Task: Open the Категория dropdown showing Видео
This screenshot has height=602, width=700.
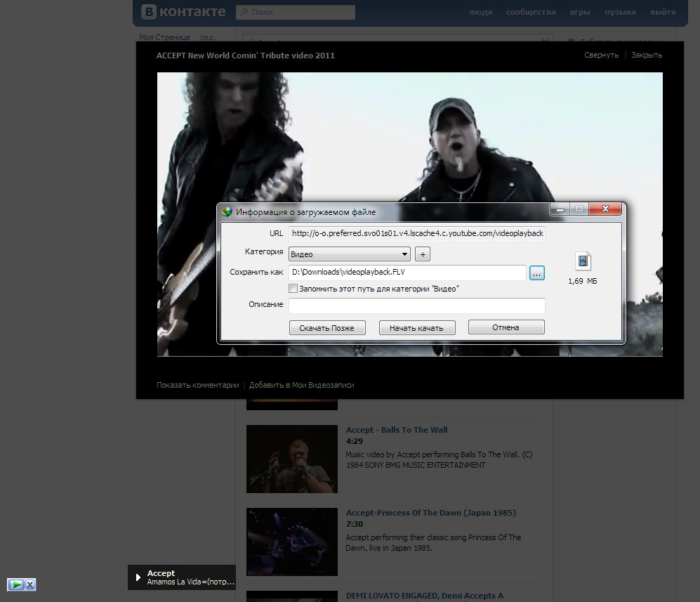Action: [350, 254]
